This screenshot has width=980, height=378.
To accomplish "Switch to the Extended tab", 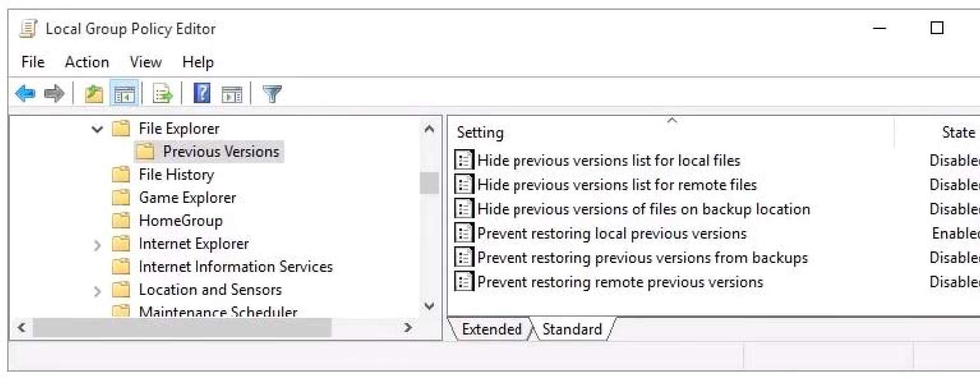I will coord(491,329).
